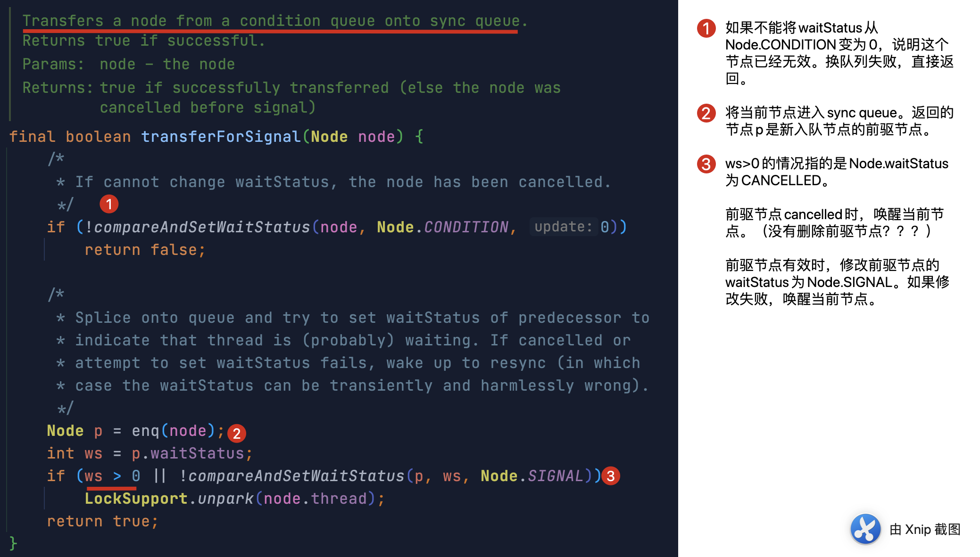Click the compareAndSetWaitStatus call with Node.CONDITION
The image size is (980, 557).
click(x=202, y=227)
